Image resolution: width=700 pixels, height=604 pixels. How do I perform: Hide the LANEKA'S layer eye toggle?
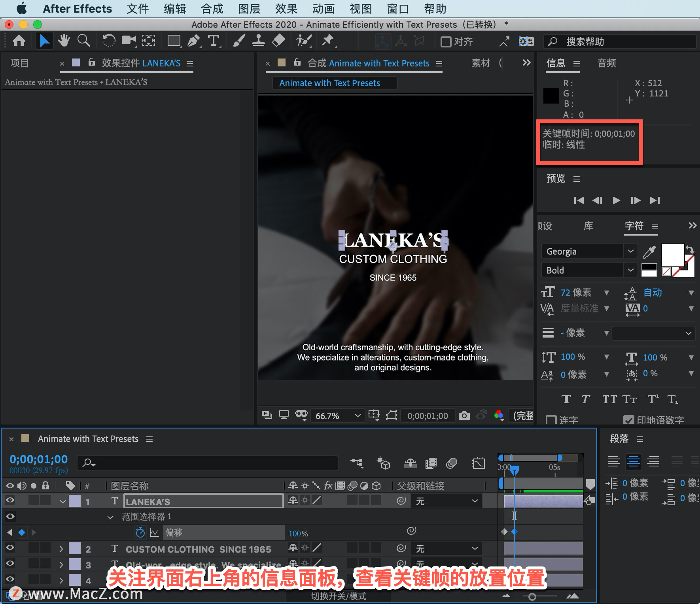10,500
